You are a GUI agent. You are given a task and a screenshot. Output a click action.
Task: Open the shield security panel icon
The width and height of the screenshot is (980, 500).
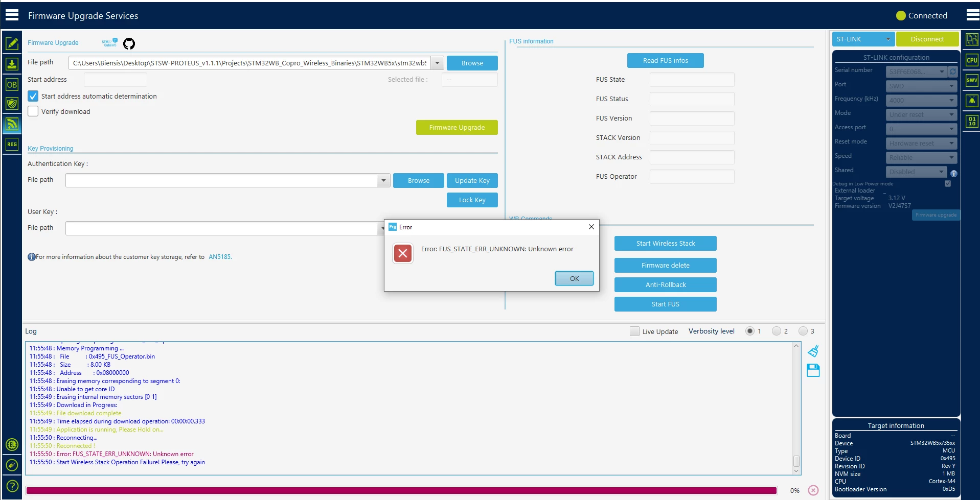click(x=12, y=104)
